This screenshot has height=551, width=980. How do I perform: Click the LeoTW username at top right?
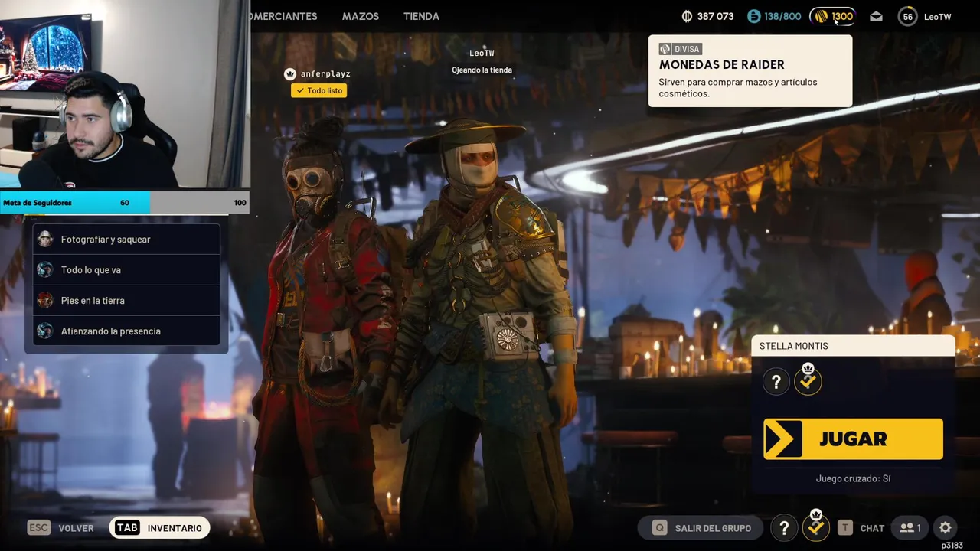click(x=937, y=16)
